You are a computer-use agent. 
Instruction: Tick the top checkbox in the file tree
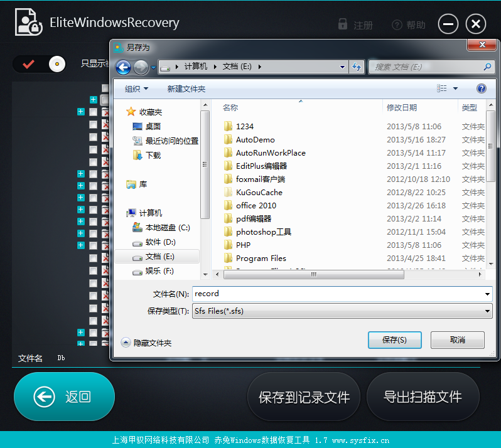105,87
